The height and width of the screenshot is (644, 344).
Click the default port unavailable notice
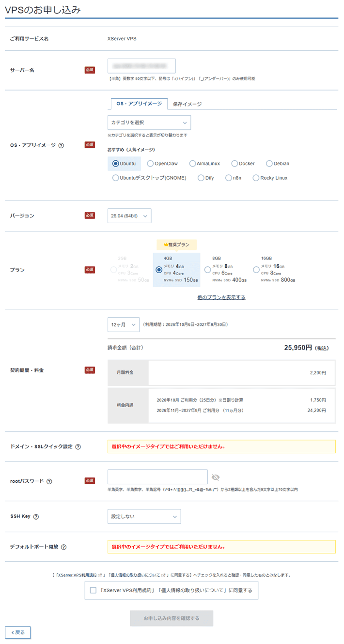point(221,547)
